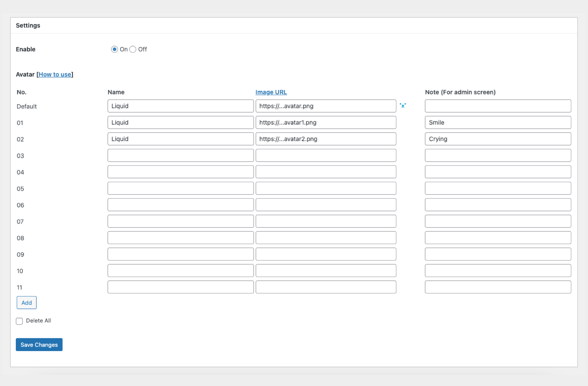Click the small avatar icon beside Default Image URL
This screenshot has height=386, width=588.
pos(403,106)
